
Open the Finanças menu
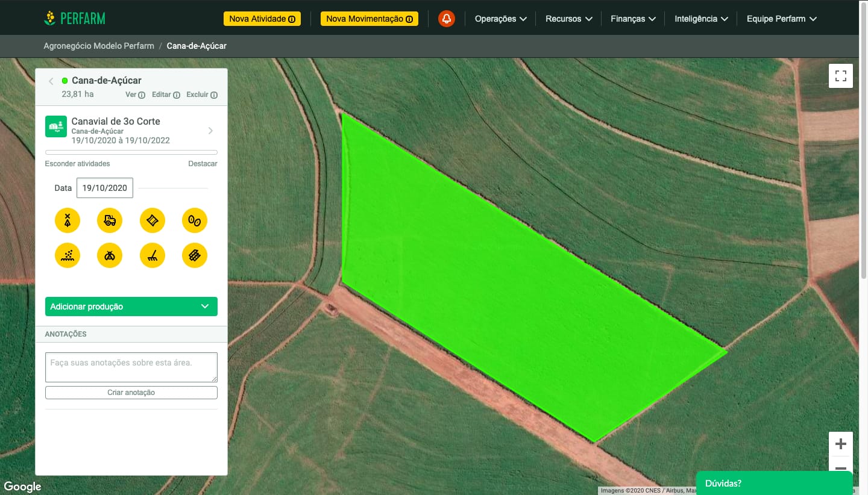pos(632,19)
